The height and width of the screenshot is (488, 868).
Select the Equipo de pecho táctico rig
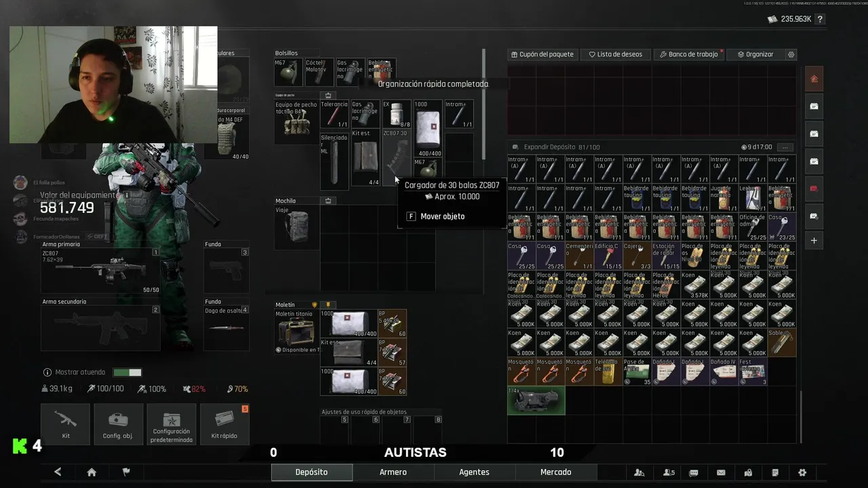pyautogui.click(x=296, y=122)
